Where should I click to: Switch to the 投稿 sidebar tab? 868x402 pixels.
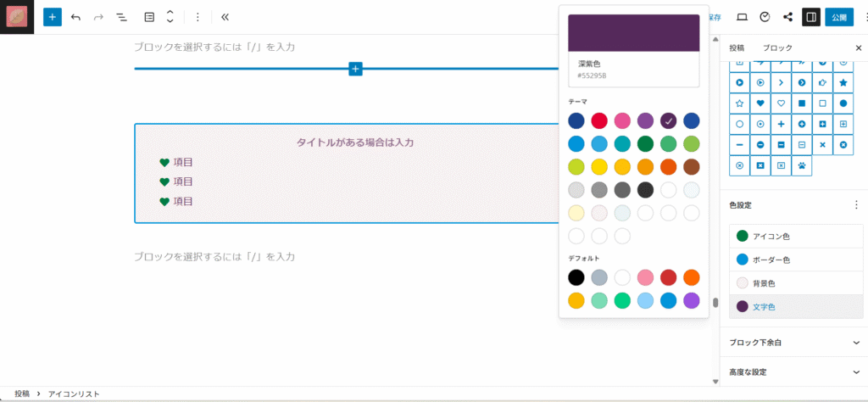point(737,48)
